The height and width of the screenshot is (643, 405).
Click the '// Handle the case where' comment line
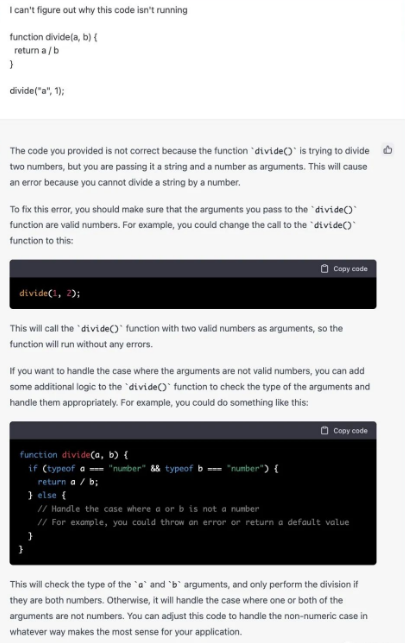(148, 509)
